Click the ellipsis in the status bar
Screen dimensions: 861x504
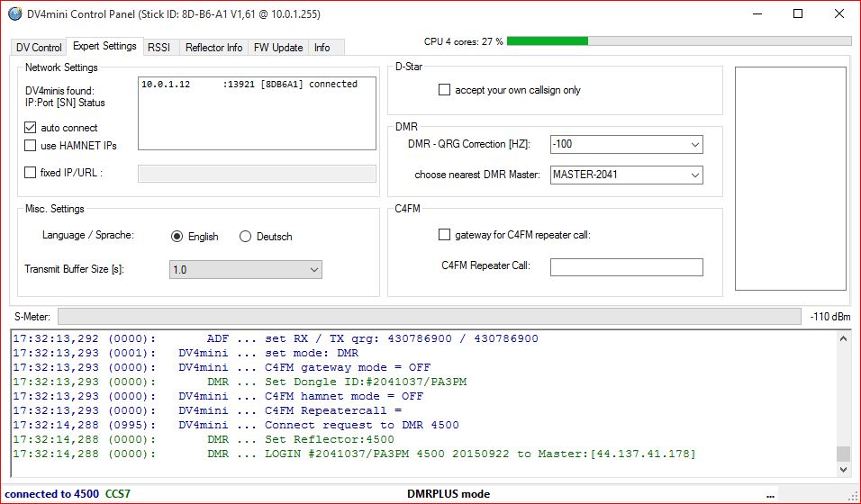(x=772, y=494)
